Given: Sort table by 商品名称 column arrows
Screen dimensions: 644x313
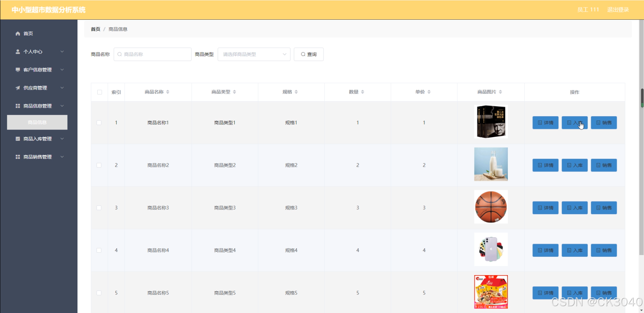Looking at the screenshot, I should click(168, 92).
